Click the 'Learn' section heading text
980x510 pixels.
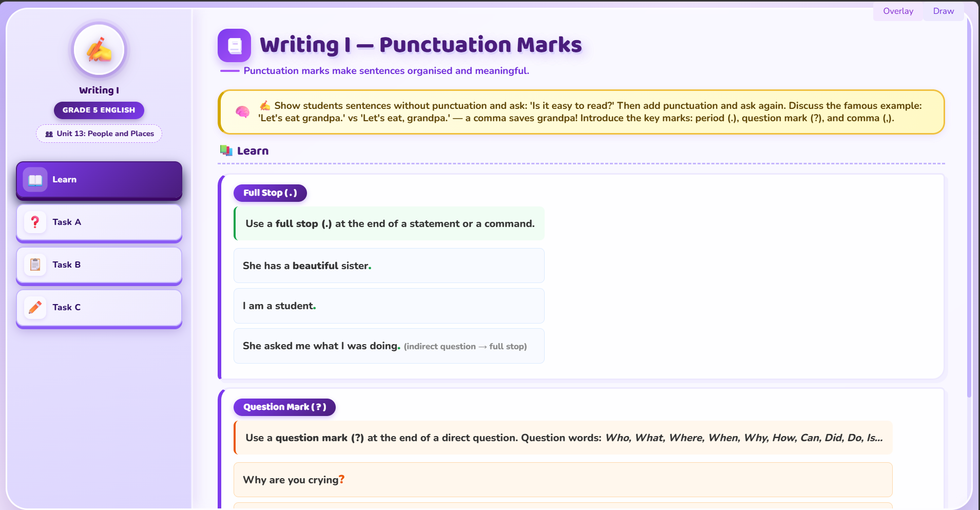pyautogui.click(x=253, y=151)
